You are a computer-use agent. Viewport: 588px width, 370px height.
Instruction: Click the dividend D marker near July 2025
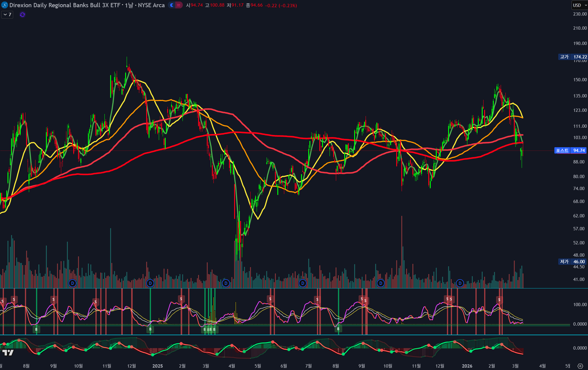303,283
